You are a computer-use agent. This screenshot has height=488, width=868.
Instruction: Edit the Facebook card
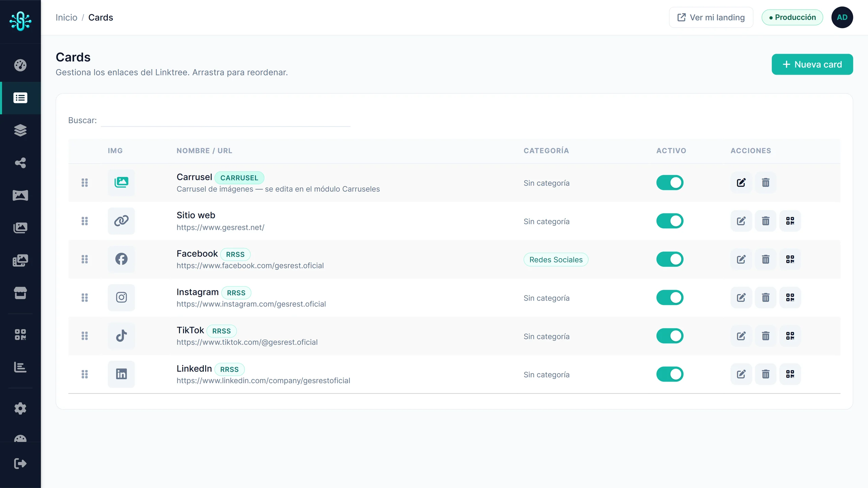(741, 259)
